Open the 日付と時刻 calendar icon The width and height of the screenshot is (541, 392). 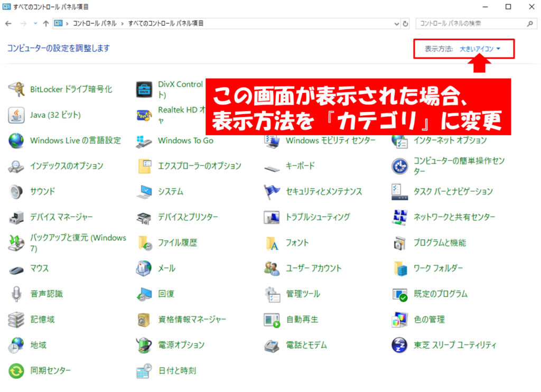(x=144, y=371)
